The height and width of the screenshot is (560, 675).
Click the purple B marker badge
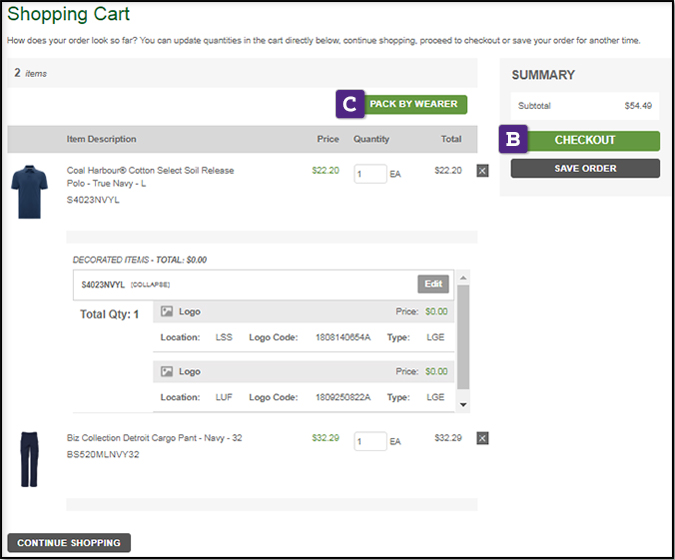pos(514,140)
